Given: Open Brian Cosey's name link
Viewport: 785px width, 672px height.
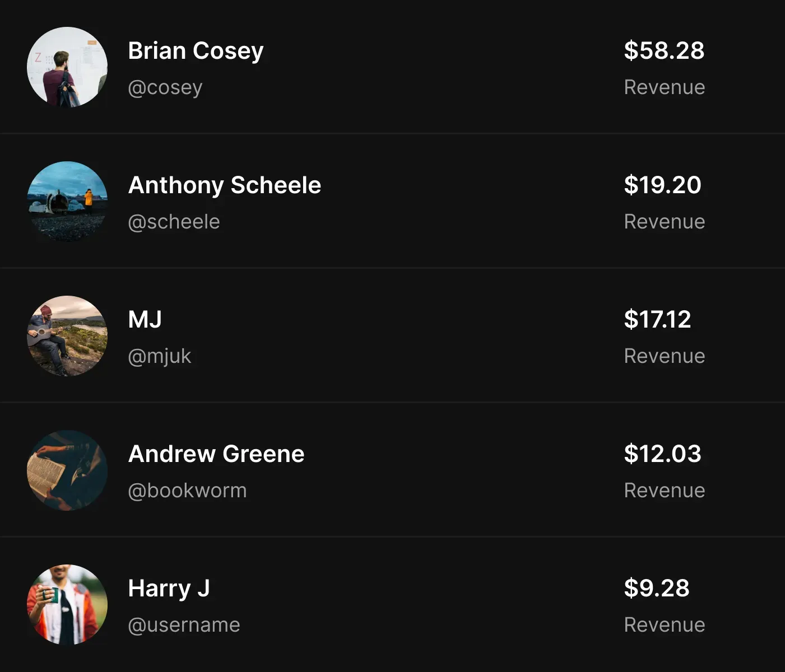Looking at the screenshot, I should click(196, 51).
